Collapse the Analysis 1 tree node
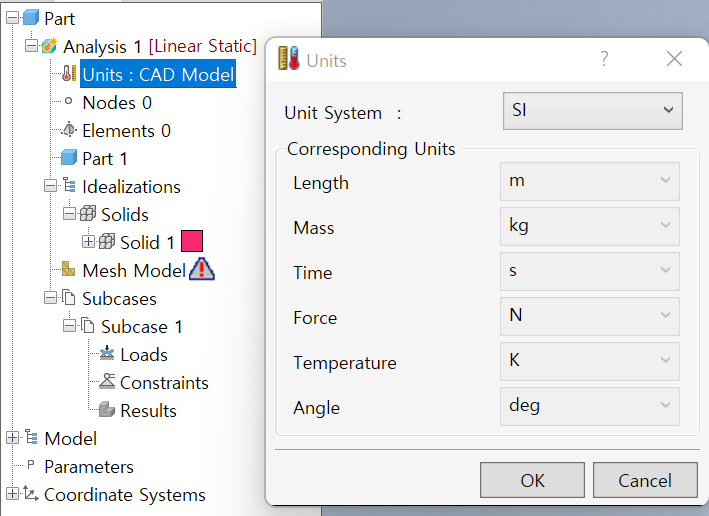This screenshot has width=709, height=516. click(31, 46)
